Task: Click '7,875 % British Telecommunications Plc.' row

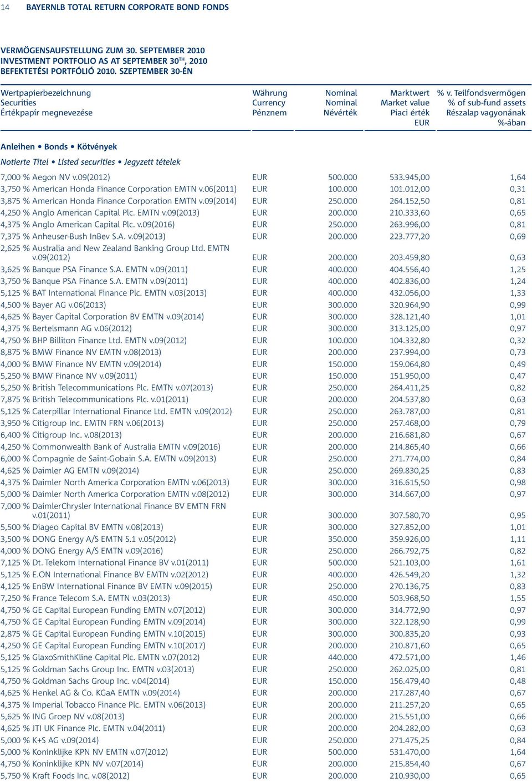Action: point(263,399)
